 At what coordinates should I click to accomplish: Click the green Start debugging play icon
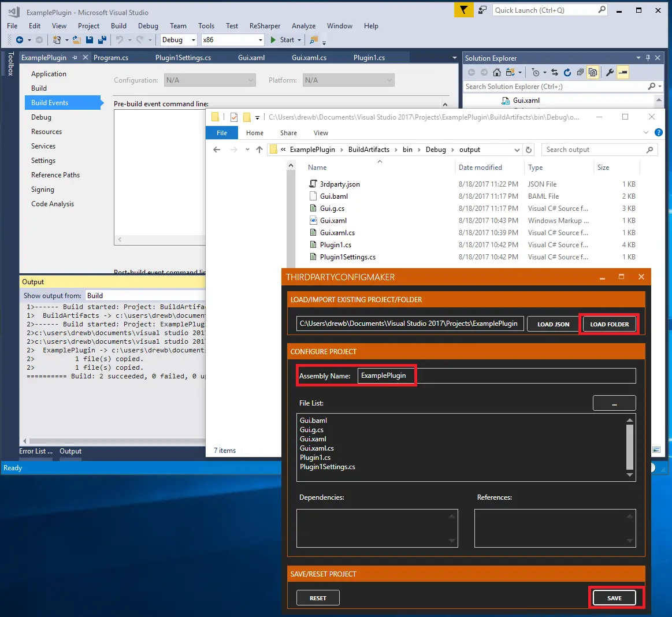(x=273, y=40)
